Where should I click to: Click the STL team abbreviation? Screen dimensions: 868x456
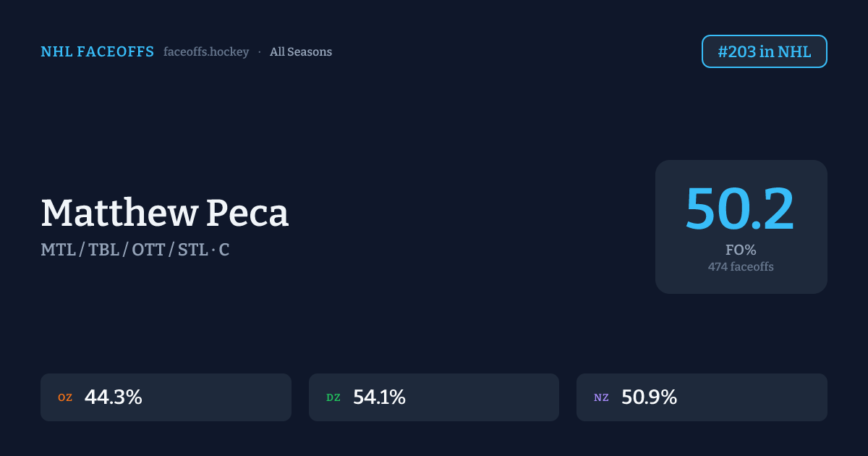point(192,250)
